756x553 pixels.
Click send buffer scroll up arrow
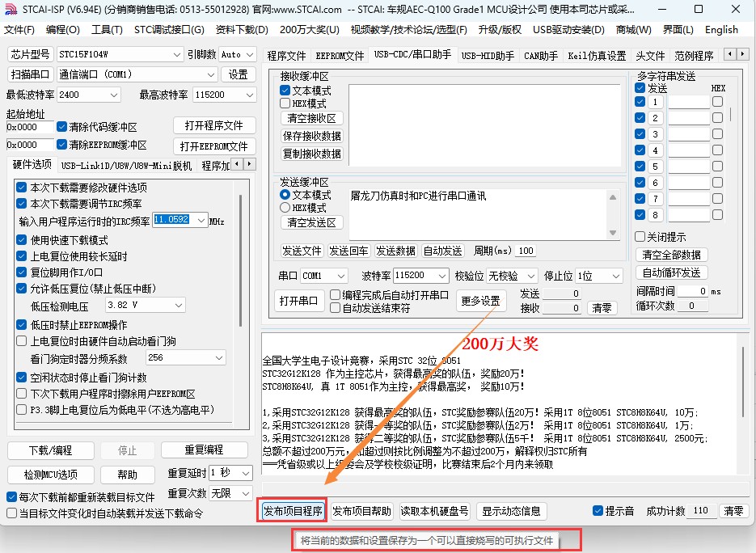point(613,197)
